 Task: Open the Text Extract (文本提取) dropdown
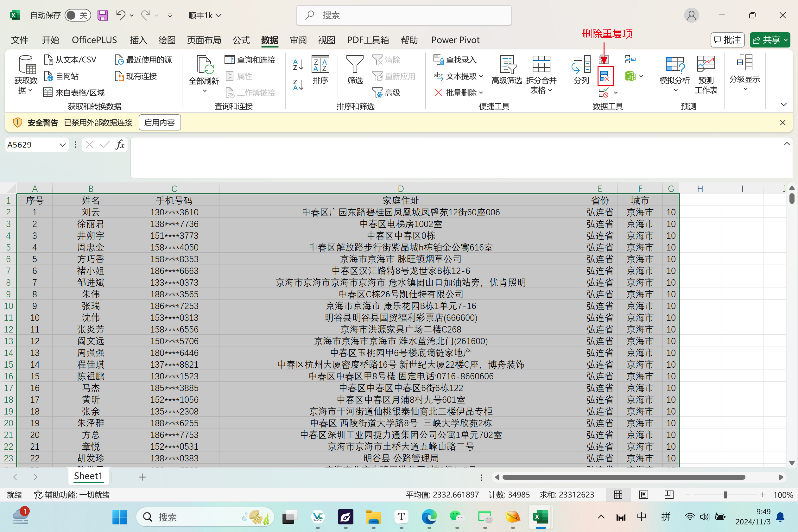[x=481, y=76]
